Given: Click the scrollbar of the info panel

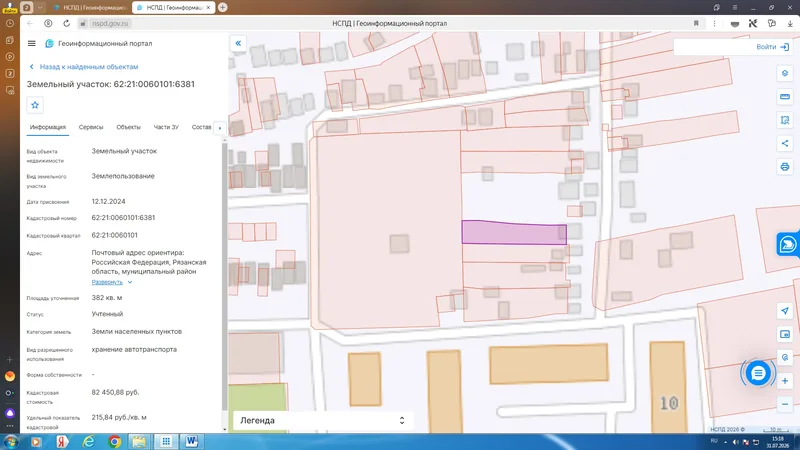Looking at the screenshot, I should coord(224,276).
